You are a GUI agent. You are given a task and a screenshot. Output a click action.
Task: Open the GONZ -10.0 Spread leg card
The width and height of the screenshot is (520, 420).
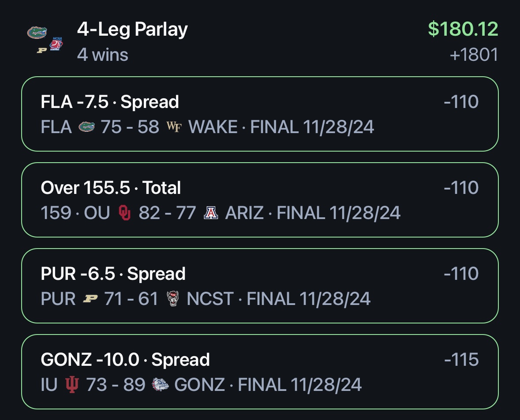tap(260, 372)
